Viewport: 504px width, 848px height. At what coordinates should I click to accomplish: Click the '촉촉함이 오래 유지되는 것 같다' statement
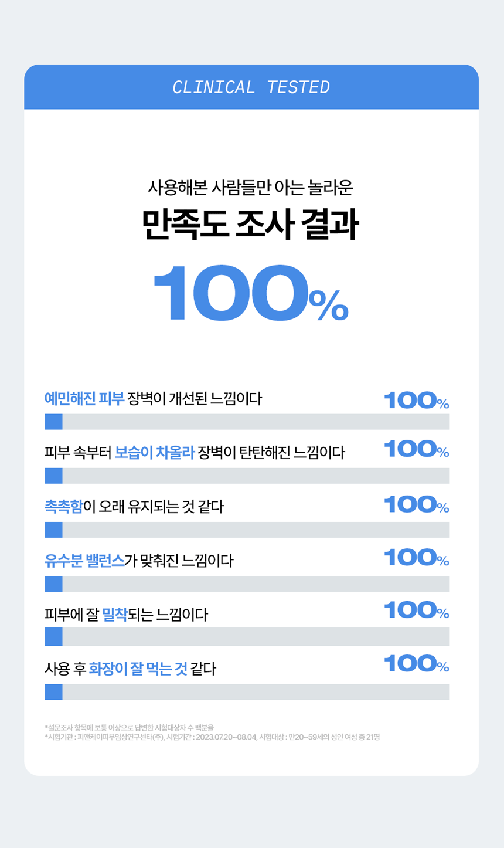coord(134,506)
